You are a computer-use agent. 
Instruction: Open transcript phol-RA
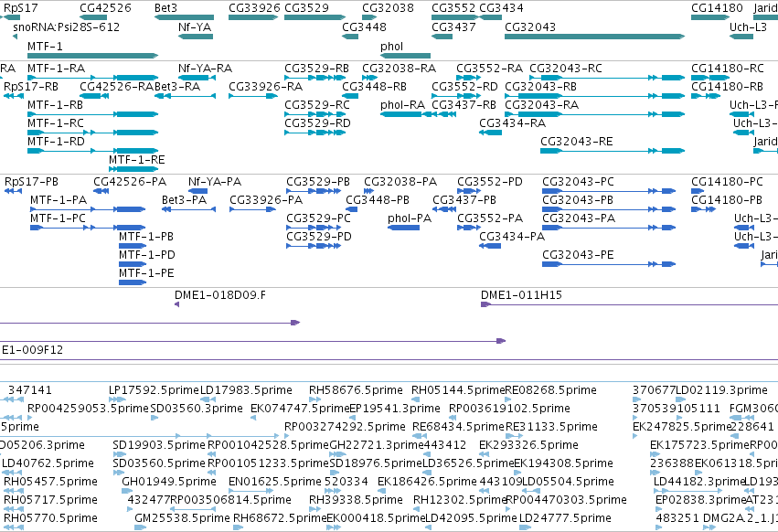pos(403,105)
